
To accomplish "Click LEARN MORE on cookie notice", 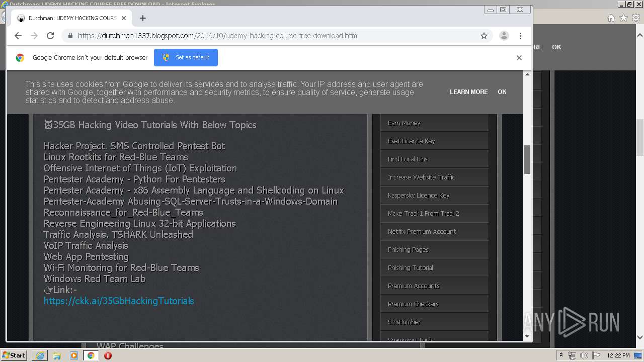I will (x=469, y=92).
